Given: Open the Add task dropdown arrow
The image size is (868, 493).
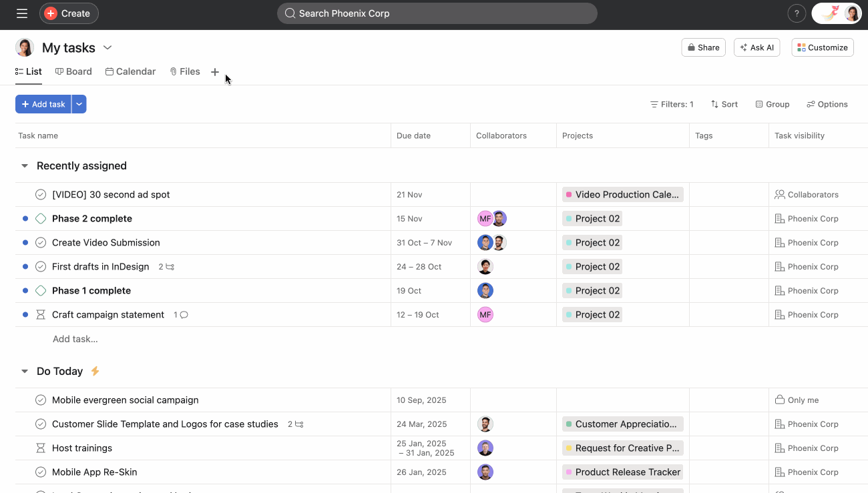Looking at the screenshot, I should click(79, 104).
